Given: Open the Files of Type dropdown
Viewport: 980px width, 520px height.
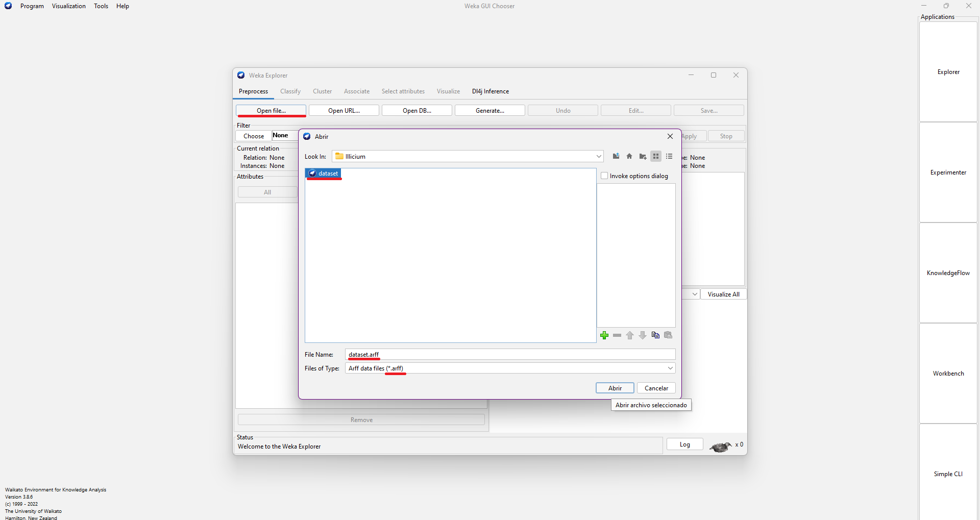Looking at the screenshot, I should [x=670, y=368].
